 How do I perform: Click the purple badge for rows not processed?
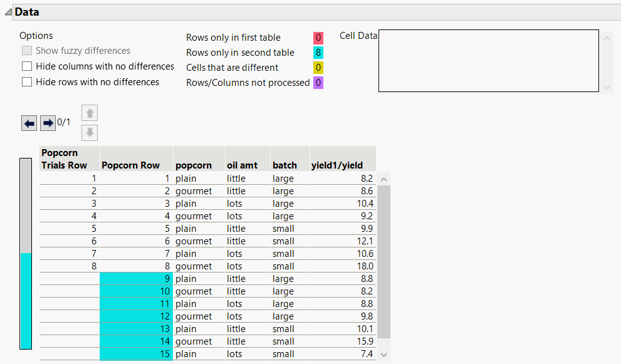(318, 82)
